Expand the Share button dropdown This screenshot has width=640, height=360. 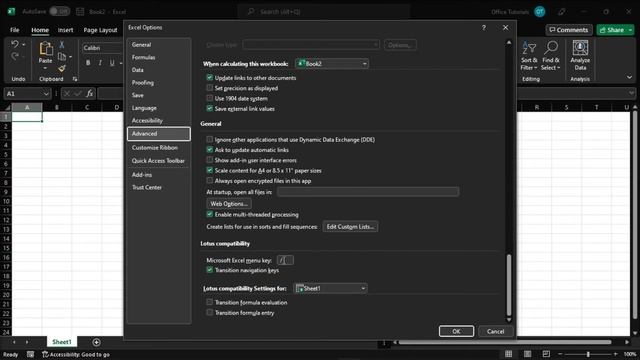(x=630, y=30)
